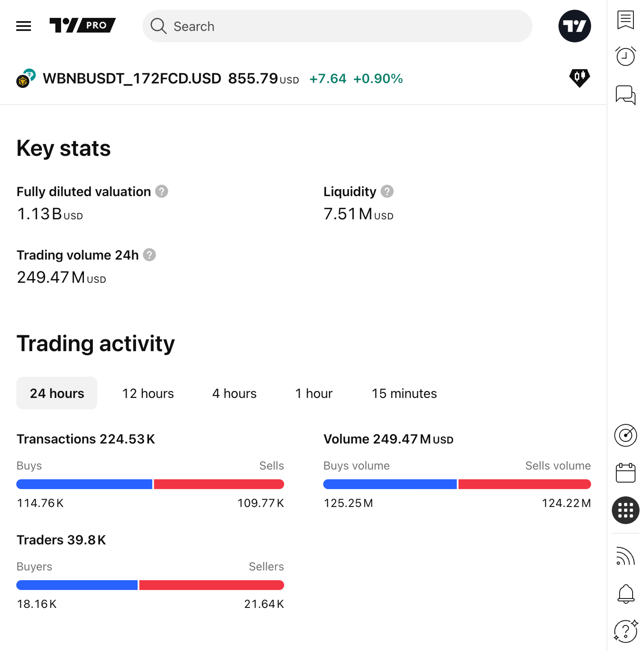Open the hamburger main menu

24,26
